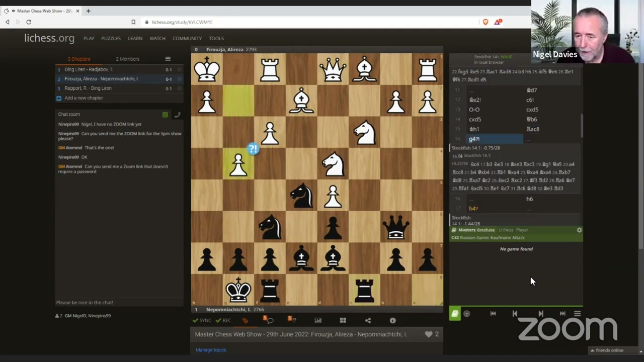This screenshot has height=362, width=644.
Task: Click the ?! glyph on the board
Action: tap(253, 149)
